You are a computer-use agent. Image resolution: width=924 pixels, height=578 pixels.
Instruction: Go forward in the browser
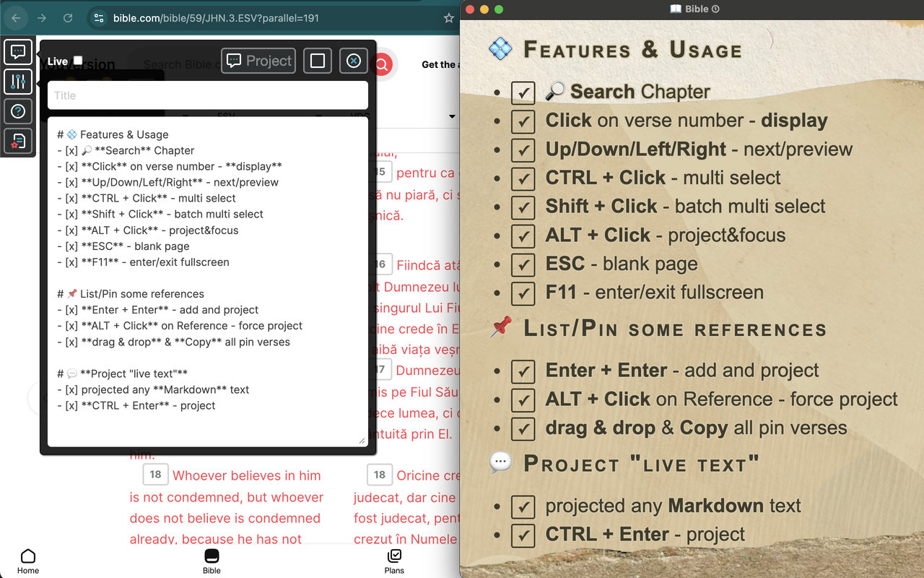pyautogui.click(x=42, y=18)
